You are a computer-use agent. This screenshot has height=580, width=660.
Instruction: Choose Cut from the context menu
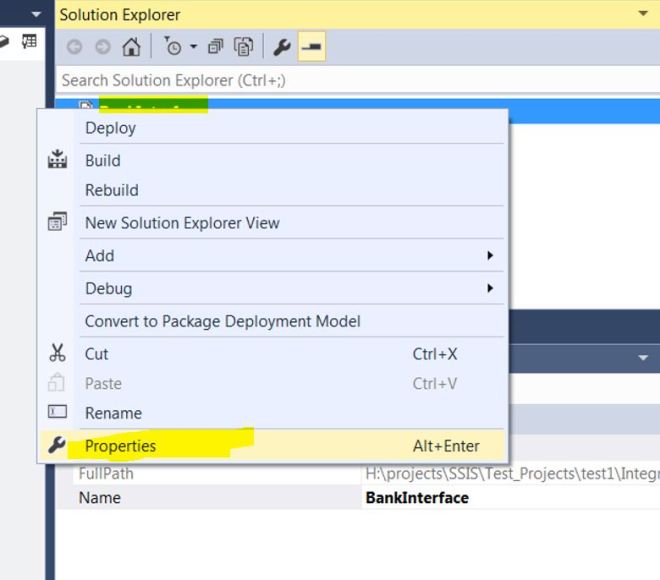tap(96, 354)
